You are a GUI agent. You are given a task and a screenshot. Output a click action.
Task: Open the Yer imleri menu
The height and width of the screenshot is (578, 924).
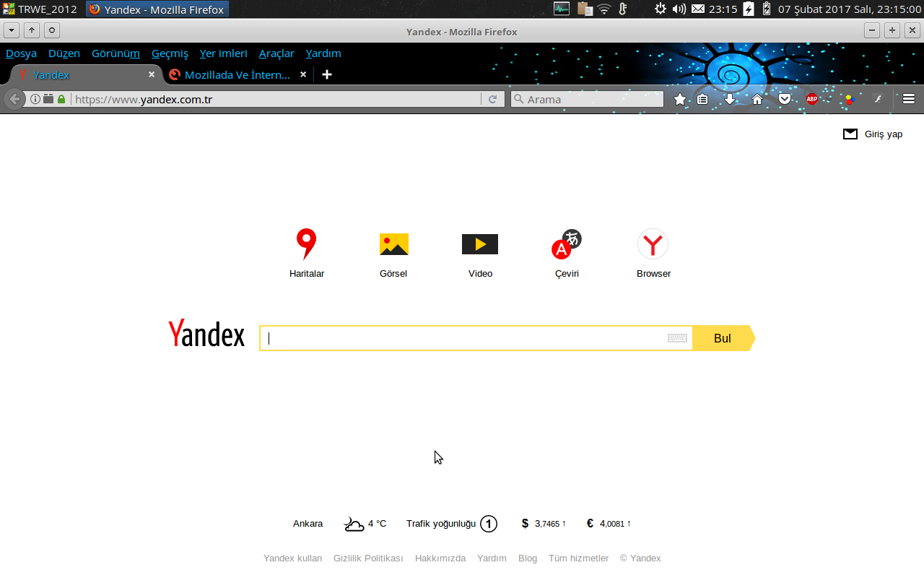pyautogui.click(x=224, y=53)
